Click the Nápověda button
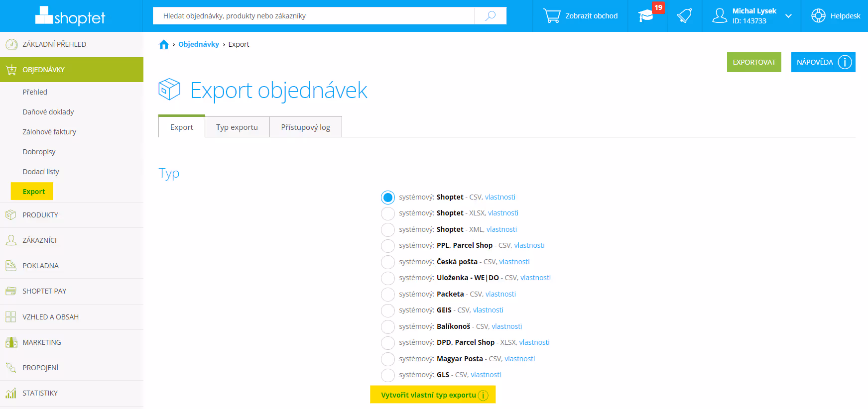 pyautogui.click(x=823, y=62)
